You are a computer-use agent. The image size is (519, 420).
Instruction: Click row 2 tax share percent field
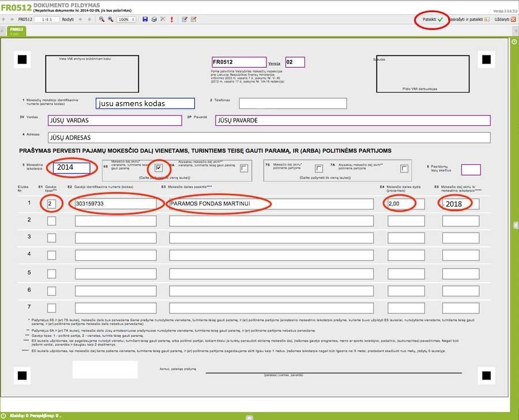[x=406, y=221]
